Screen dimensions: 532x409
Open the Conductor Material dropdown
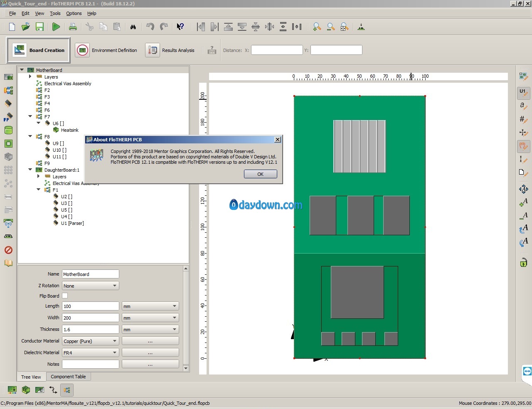tap(90, 341)
